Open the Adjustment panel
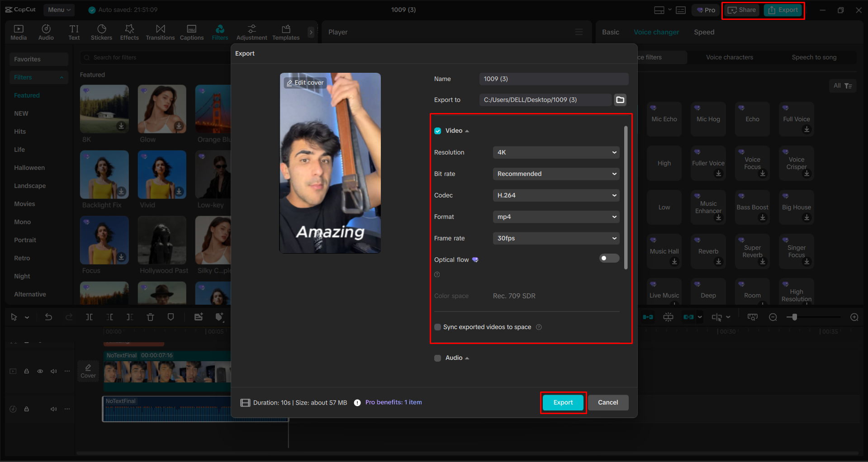The height and width of the screenshot is (462, 868). [251, 32]
